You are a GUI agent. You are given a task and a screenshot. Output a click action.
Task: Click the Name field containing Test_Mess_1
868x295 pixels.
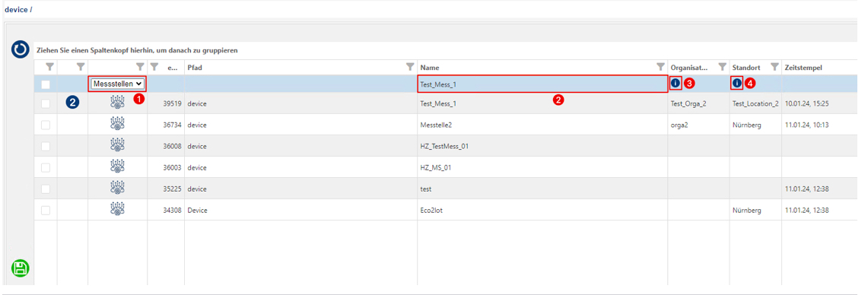click(x=542, y=84)
